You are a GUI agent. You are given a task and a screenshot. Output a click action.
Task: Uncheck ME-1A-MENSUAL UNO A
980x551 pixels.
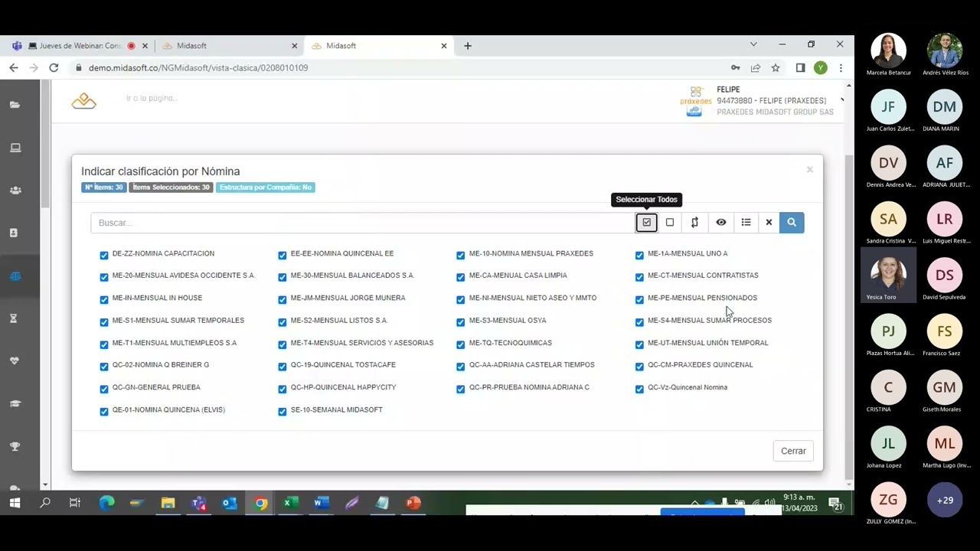(639, 255)
